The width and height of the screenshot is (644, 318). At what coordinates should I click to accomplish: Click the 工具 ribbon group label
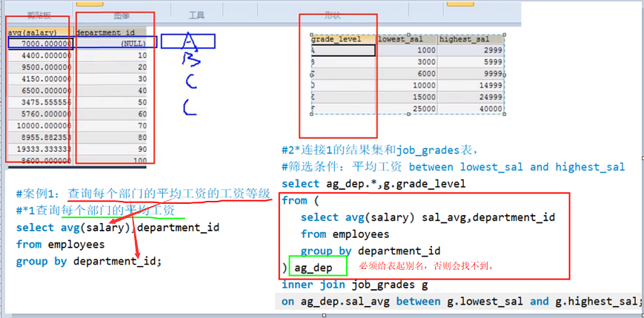pyautogui.click(x=196, y=16)
